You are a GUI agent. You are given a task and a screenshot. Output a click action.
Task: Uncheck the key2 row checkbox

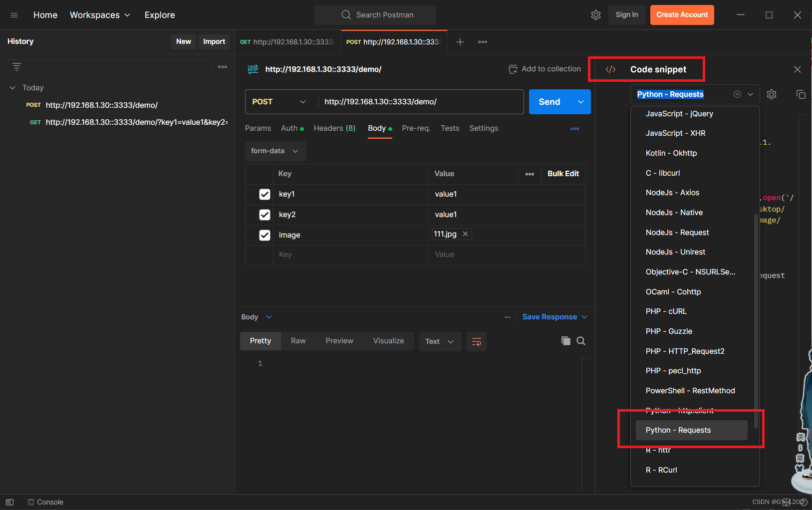(x=265, y=215)
